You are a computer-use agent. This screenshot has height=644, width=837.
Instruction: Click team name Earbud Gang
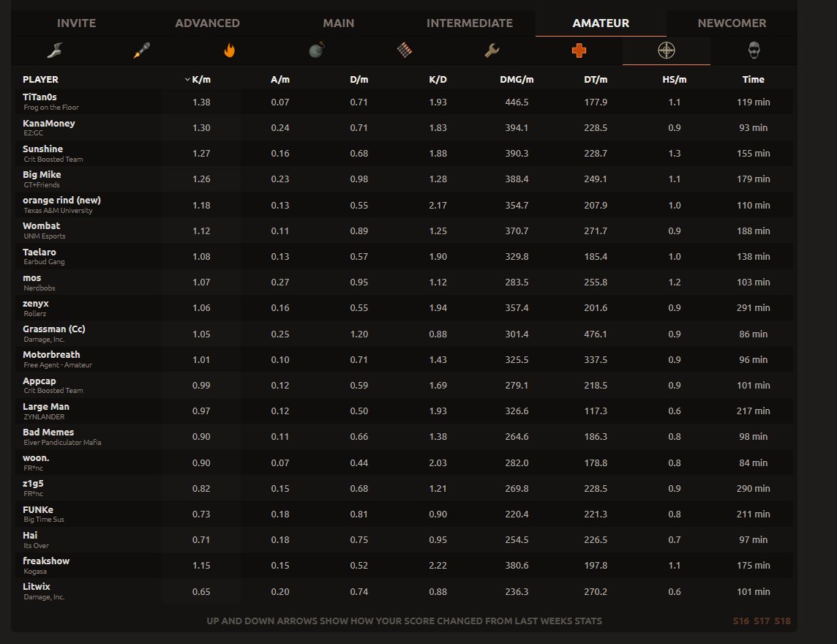44,262
